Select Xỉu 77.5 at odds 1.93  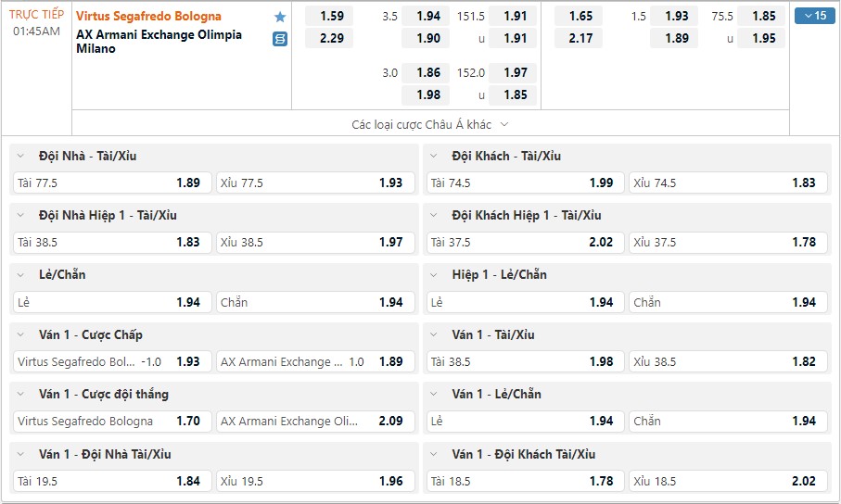315,183
